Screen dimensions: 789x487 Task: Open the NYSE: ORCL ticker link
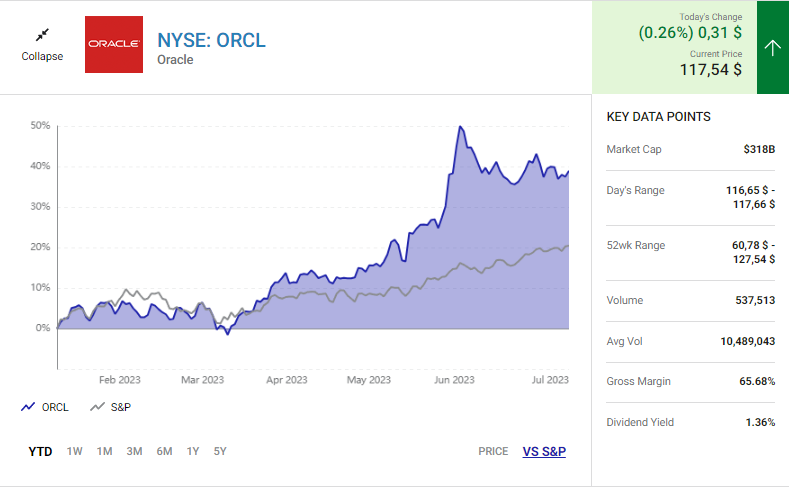pyautogui.click(x=211, y=40)
